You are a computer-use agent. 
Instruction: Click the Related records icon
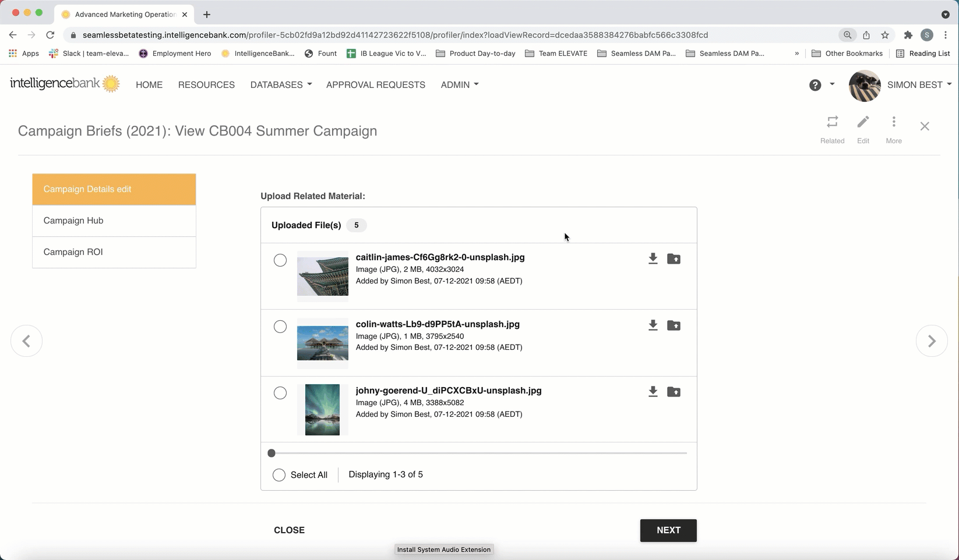click(x=832, y=122)
